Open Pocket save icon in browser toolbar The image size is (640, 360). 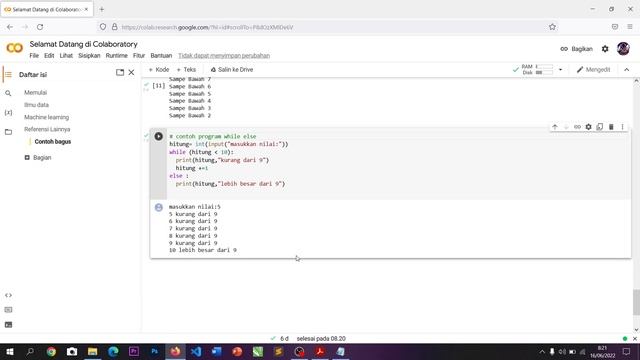[x=615, y=27]
